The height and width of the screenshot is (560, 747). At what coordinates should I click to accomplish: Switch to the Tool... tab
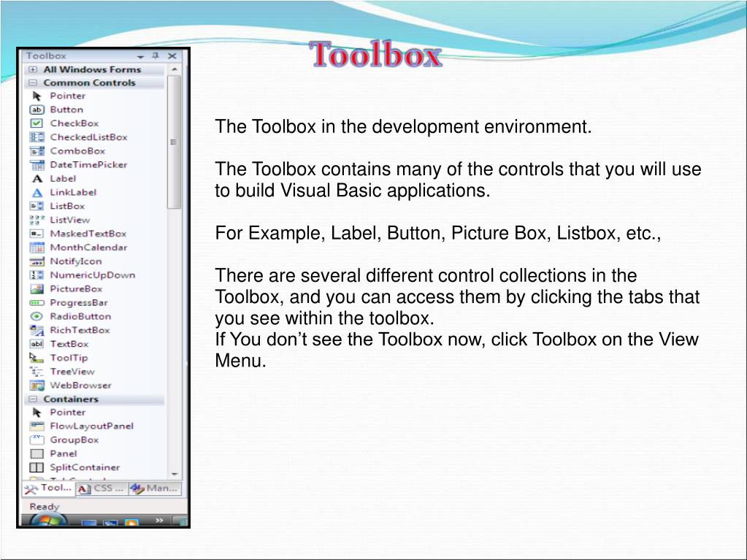coord(49,488)
